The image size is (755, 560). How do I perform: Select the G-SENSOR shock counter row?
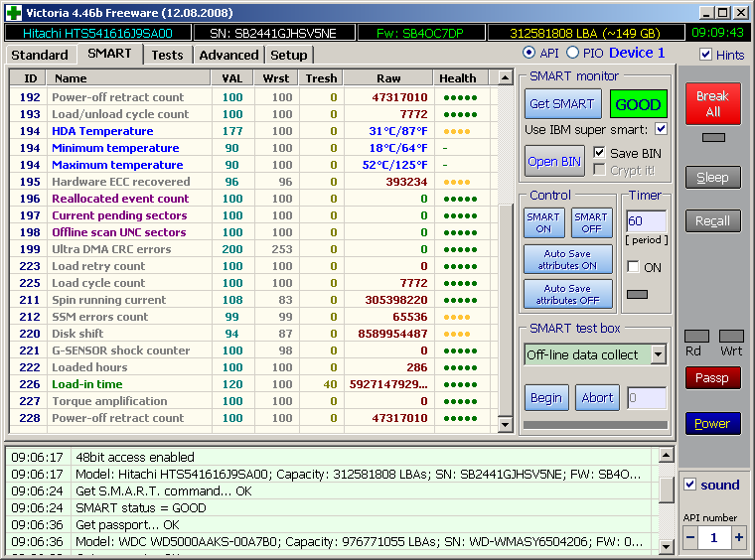(253, 350)
